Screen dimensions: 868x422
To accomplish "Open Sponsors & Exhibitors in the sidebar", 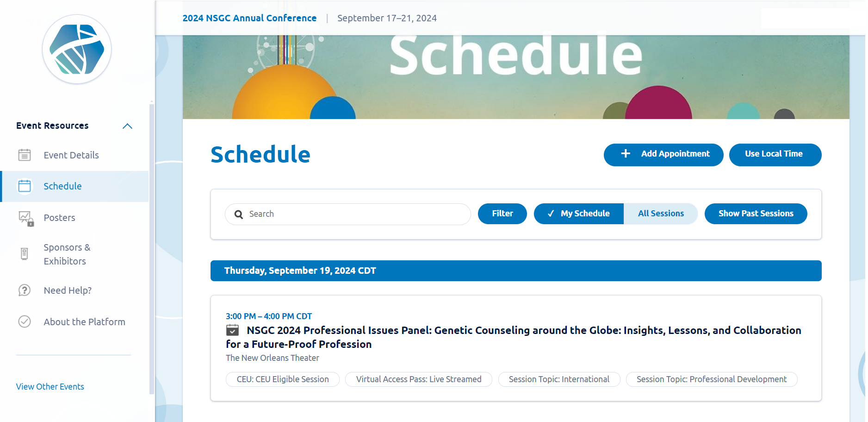I will coord(67,254).
